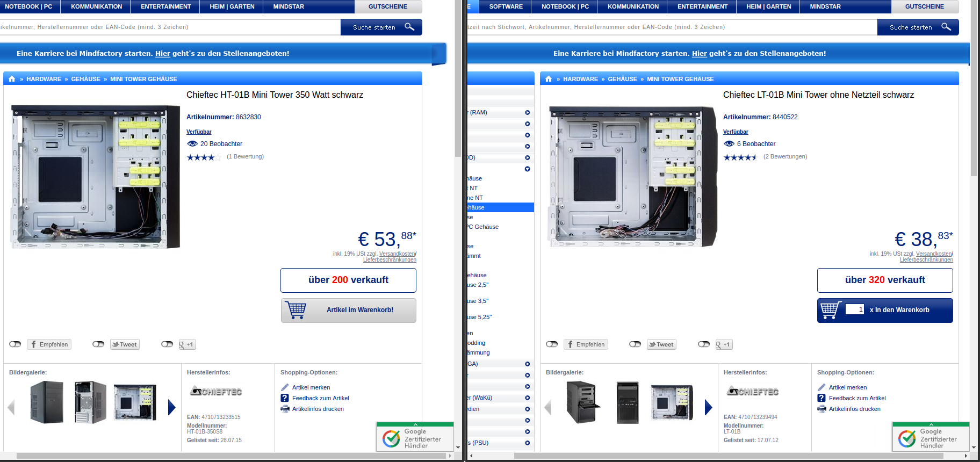980x462 pixels.
Task: Open GUTSCHEINE tab in left window
Action: [388, 6]
